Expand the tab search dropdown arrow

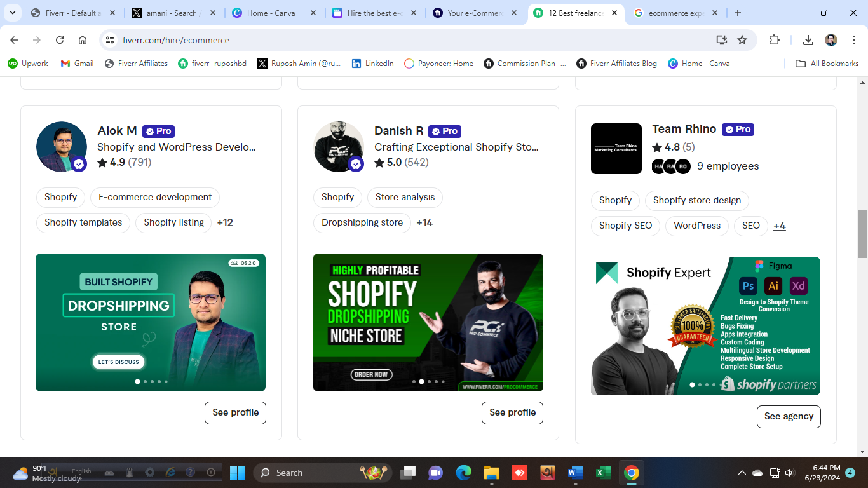12,13
